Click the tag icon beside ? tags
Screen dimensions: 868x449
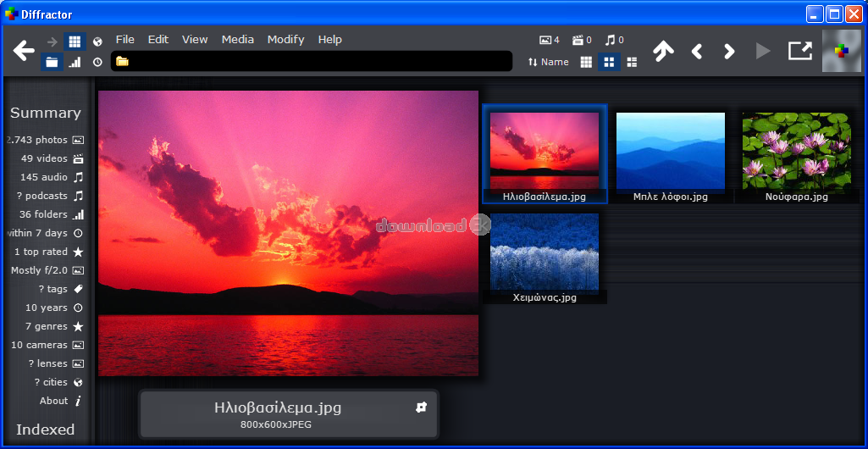pos(78,289)
